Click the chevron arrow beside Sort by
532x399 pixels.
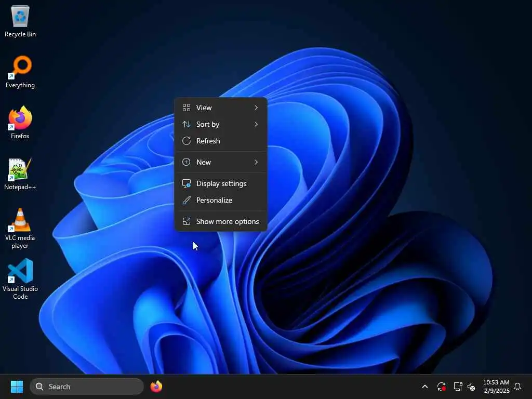point(256,124)
